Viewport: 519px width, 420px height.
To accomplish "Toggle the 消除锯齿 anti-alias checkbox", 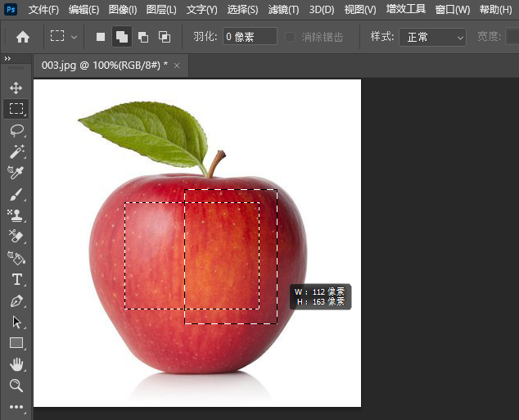I will click(x=290, y=37).
